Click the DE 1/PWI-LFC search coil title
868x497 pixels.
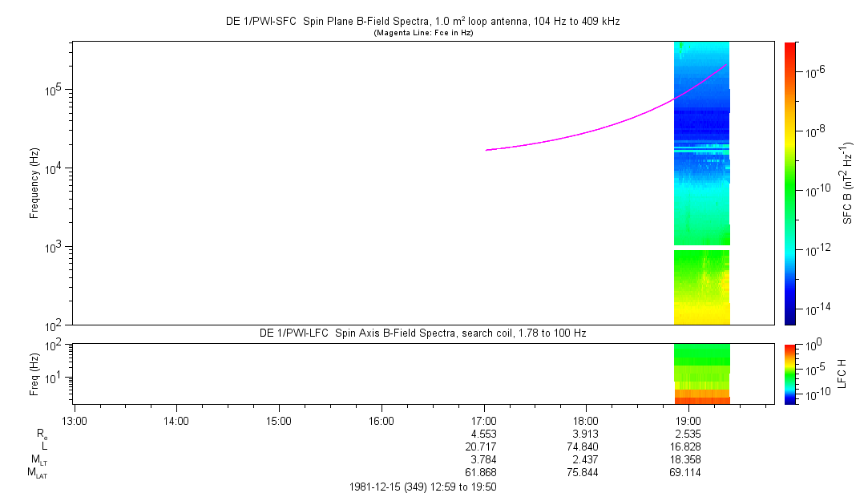pyautogui.click(x=422, y=333)
